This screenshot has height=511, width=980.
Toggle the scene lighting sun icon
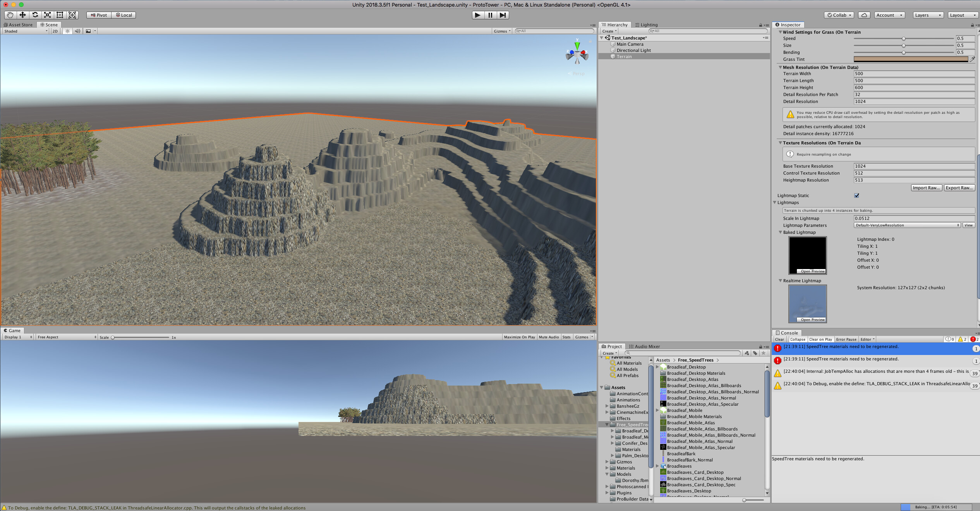(67, 31)
